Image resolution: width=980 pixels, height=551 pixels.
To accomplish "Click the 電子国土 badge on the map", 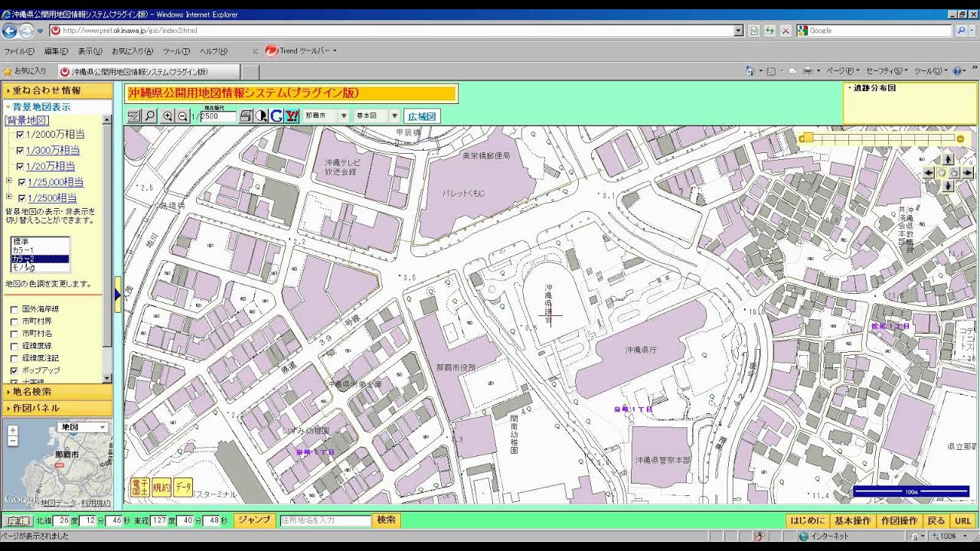I will pyautogui.click(x=140, y=487).
